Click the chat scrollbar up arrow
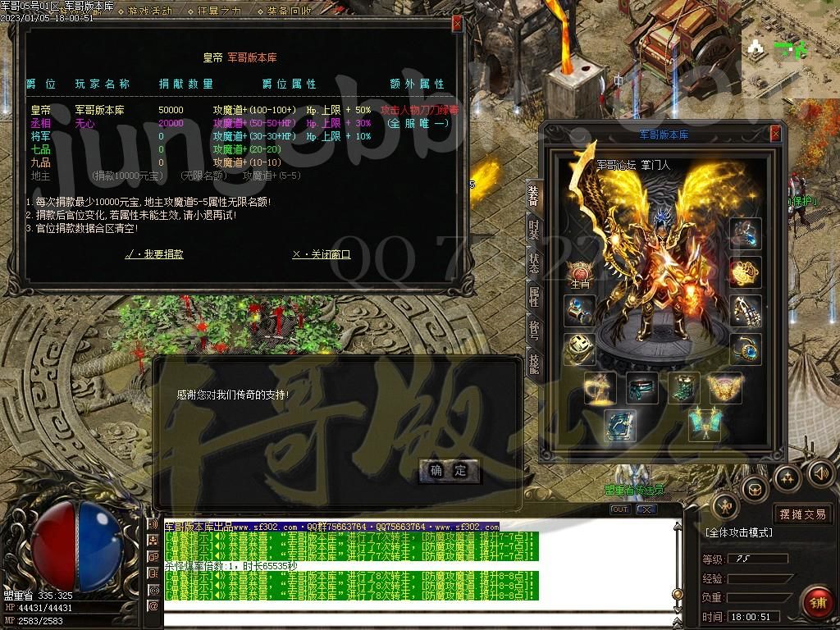840x630 pixels. (678, 526)
